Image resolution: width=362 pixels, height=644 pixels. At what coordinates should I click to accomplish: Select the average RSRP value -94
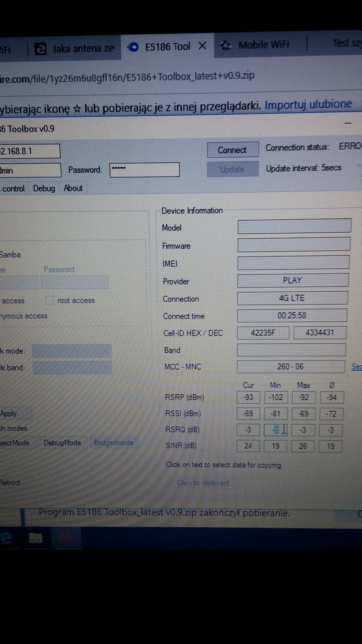point(332,397)
